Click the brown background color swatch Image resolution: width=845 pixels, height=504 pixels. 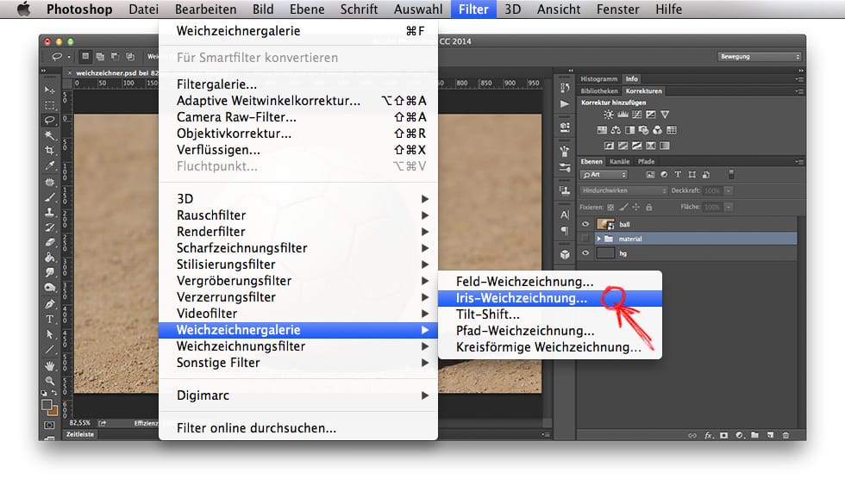coord(53,410)
